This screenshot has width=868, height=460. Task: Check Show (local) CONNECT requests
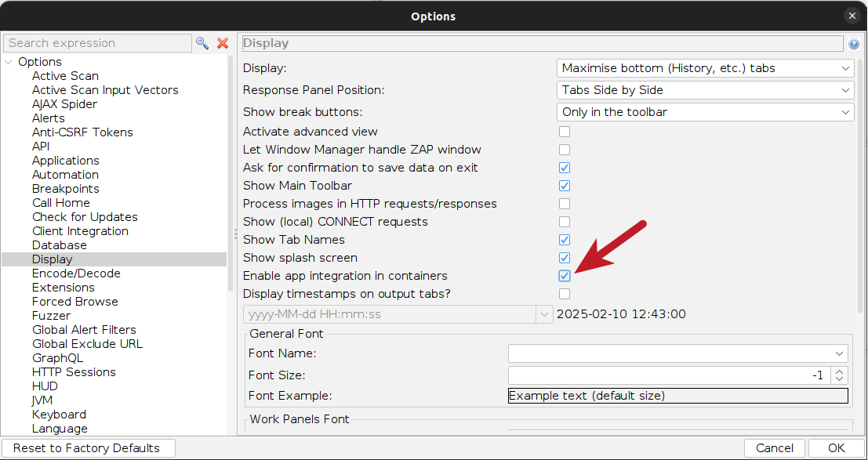(x=564, y=222)
